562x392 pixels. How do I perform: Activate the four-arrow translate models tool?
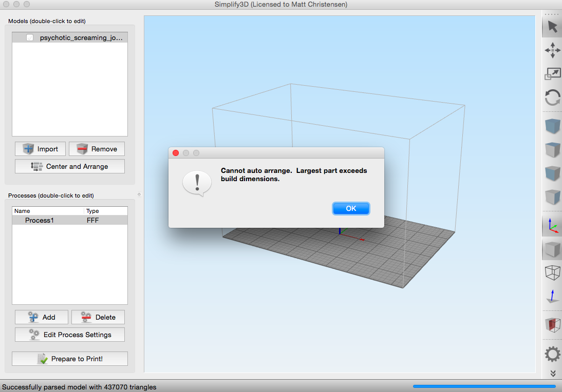[552, 50]
